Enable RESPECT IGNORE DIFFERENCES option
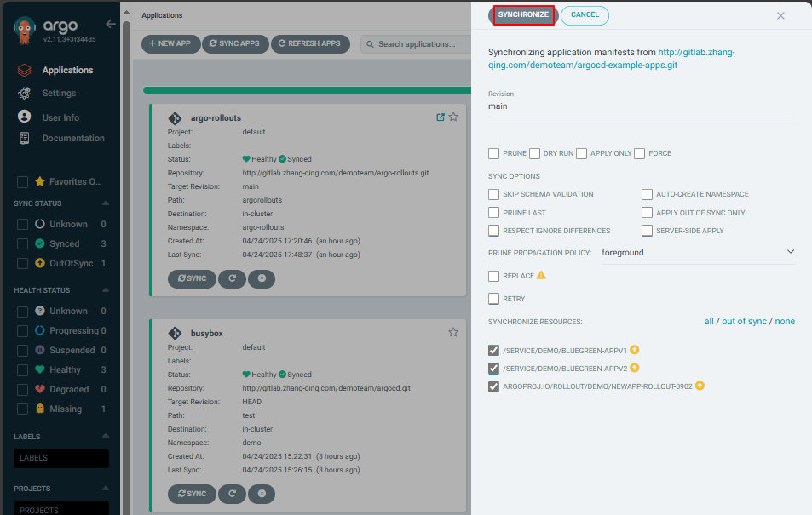The image size is (812, 515). tap(493, 231)
